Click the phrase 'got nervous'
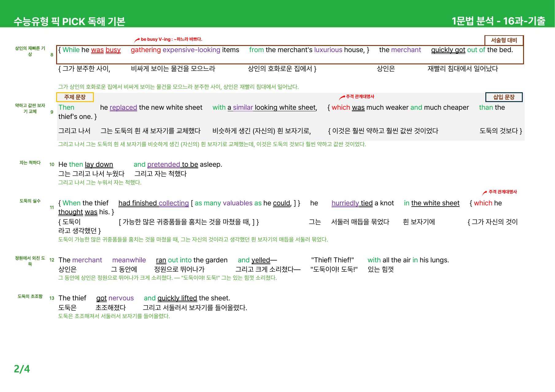The image size is (555, 392). [115, 298]
